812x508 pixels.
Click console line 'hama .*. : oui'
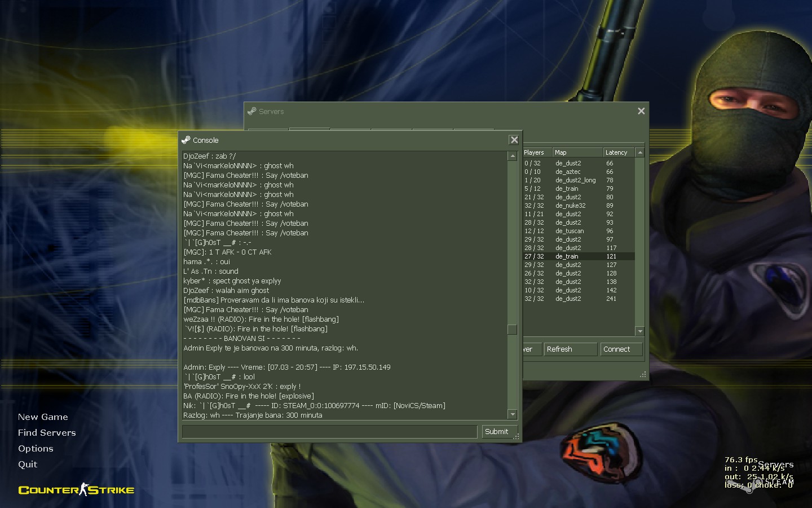[x=207, y=262]
